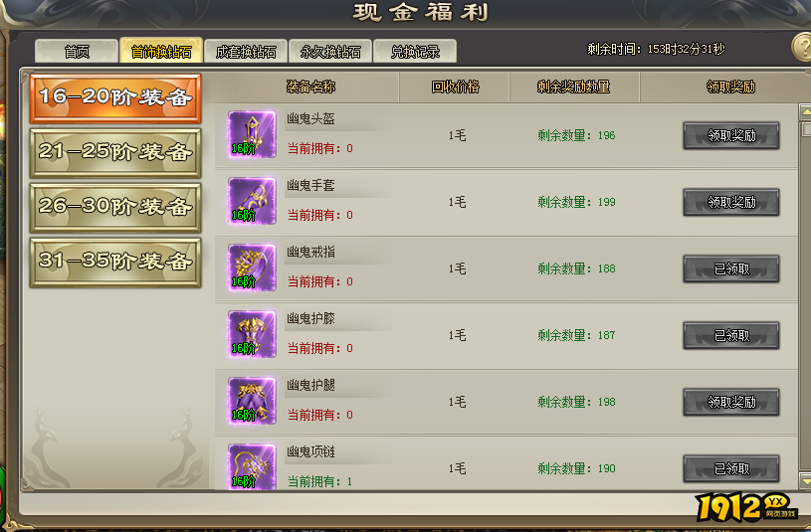Select the 幽鬼护膝 knee guard icon
Screen dimensions: 811x532
point(252,334)
